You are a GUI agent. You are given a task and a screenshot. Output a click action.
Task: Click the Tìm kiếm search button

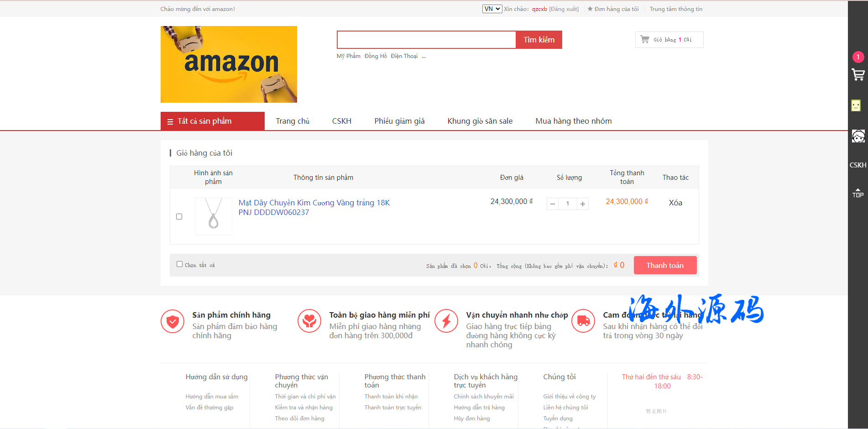click(x=539, y=40)
